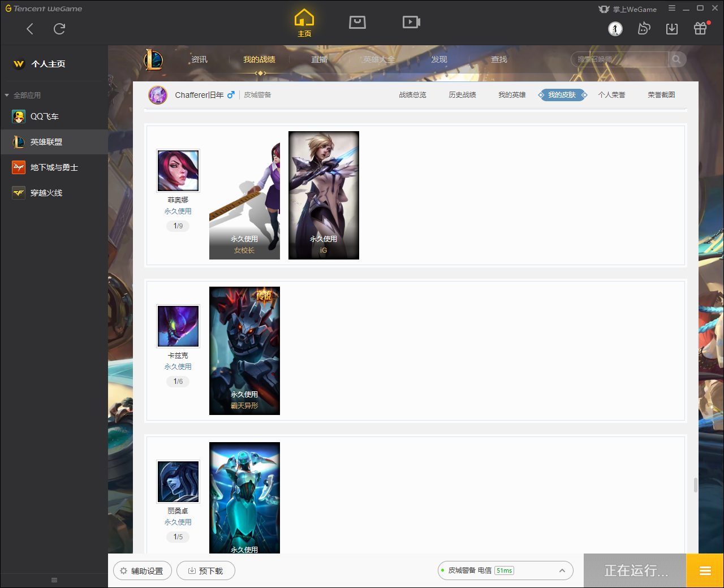This screenshot has width=724, height=588.
Task: Click the 1/9 skin count for 菲奥娜
Action: (178, 226)
